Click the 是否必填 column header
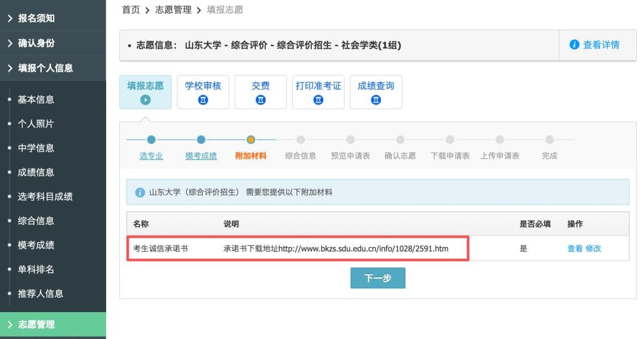Viewport: 644px width, 339px height. (x=535, y=224)
